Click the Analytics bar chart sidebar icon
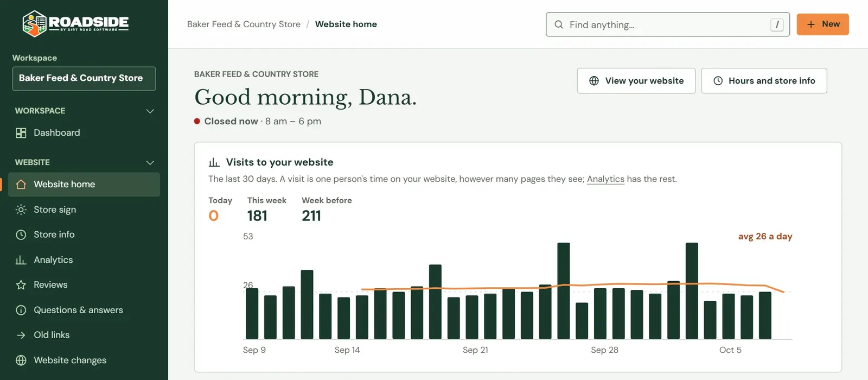 (x=21, y=260)
